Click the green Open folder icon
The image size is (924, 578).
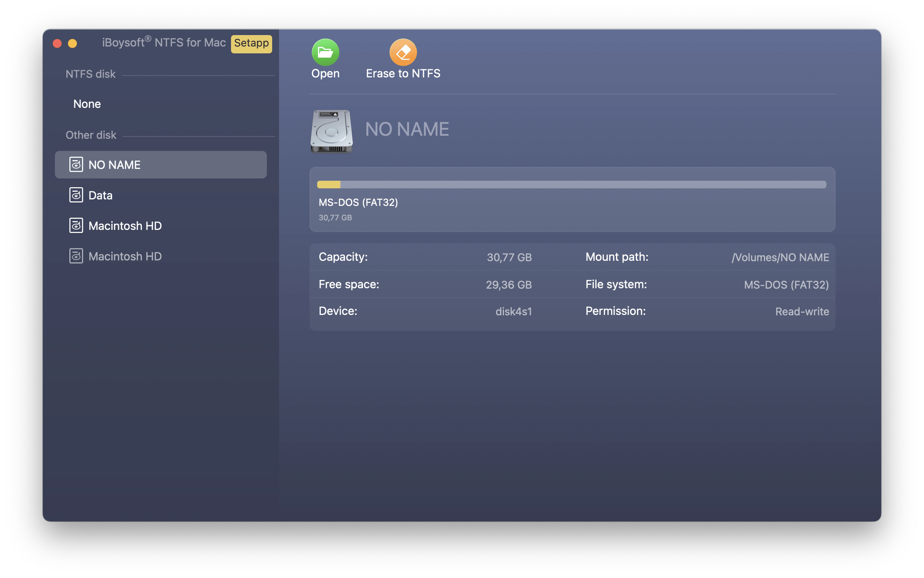[325, 52]
